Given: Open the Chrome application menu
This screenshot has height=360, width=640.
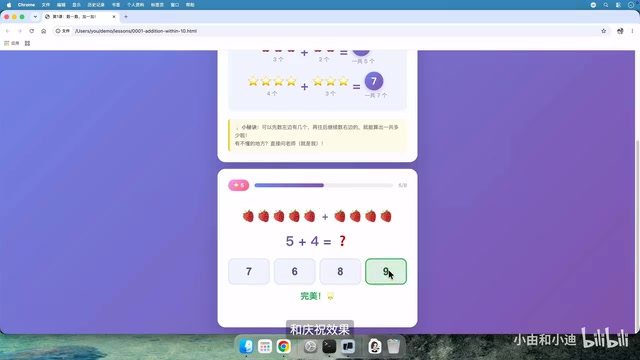Looking at the screenshot, I should pyautogui.click(x=26, y=5).
